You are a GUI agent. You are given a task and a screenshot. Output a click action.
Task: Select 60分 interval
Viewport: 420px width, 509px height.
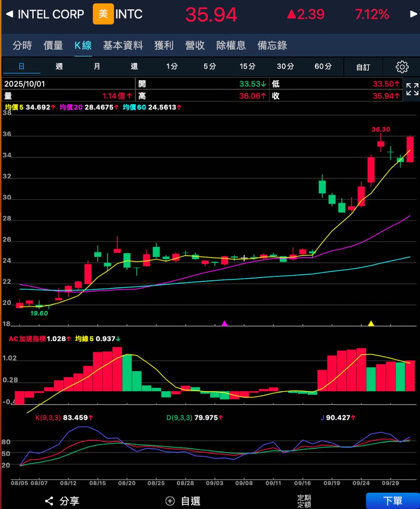tap(323, 66)
